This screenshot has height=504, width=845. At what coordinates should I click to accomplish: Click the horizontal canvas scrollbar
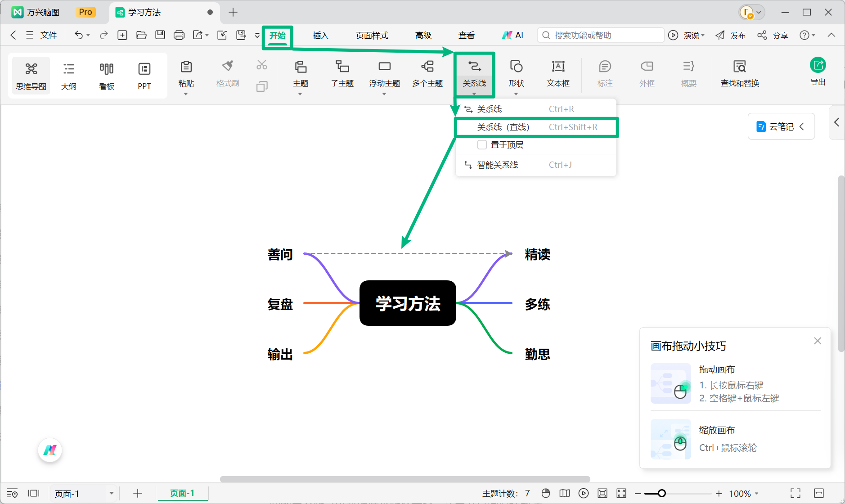(405, 479)
